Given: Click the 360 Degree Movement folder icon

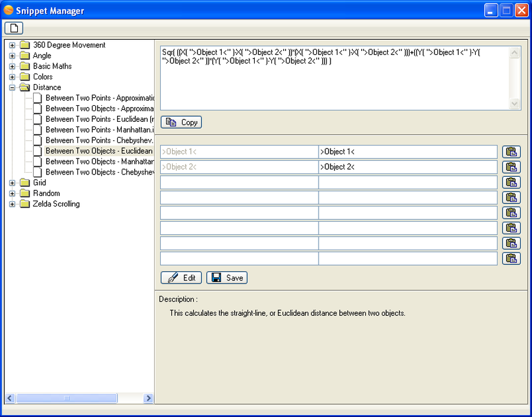Looking at the screenshot, I should (x=25, y=45).
